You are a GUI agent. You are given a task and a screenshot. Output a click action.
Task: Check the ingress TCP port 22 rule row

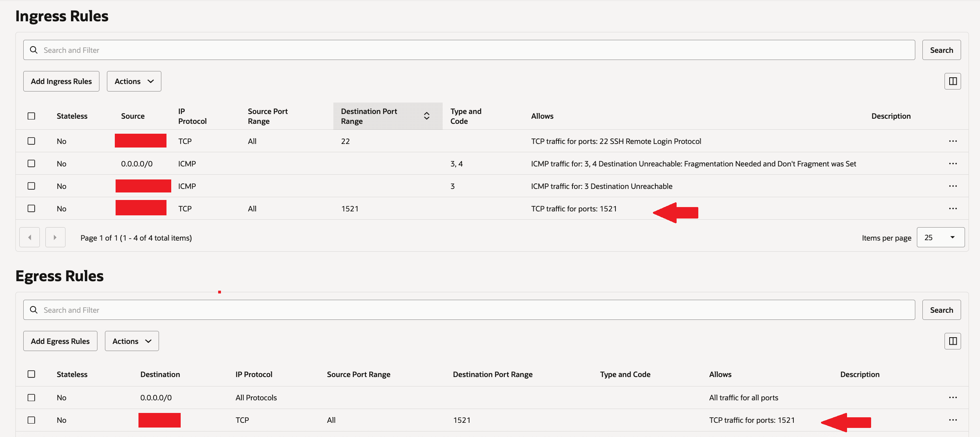32,141
